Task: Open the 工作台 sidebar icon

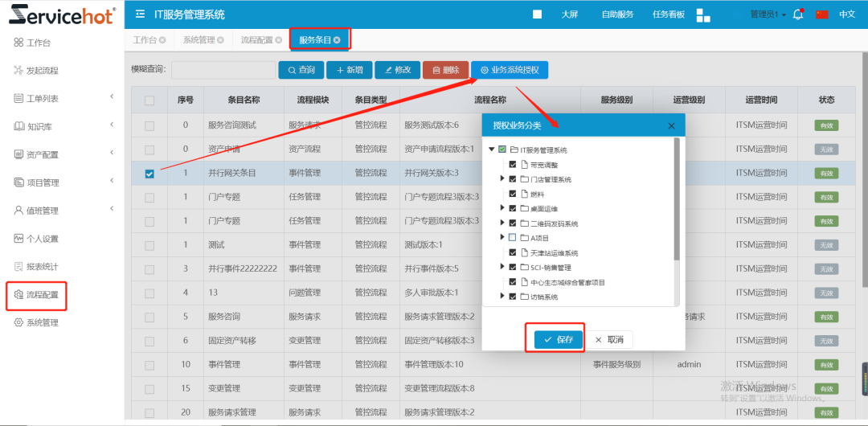Action: 18,43
